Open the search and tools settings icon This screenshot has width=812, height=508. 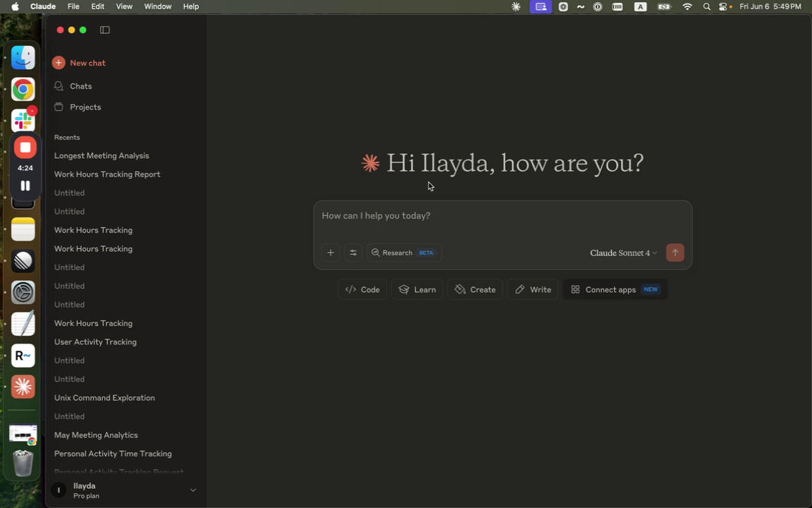coord(353,253)
